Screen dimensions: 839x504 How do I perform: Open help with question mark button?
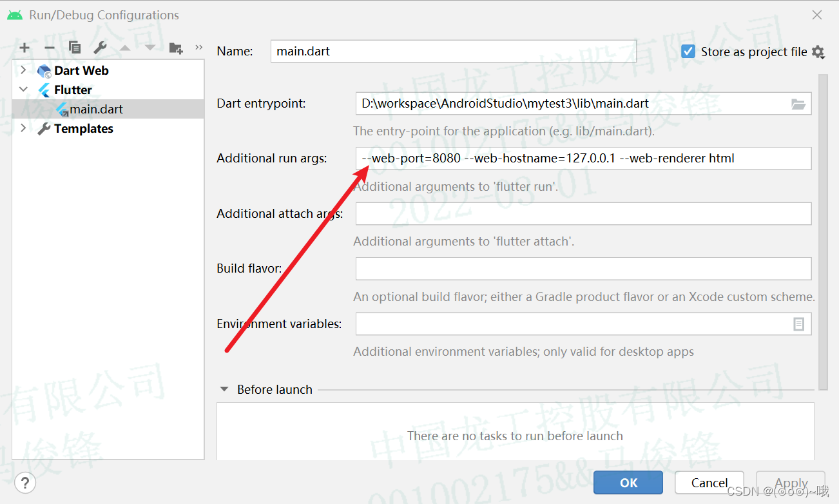coord(24,482)
